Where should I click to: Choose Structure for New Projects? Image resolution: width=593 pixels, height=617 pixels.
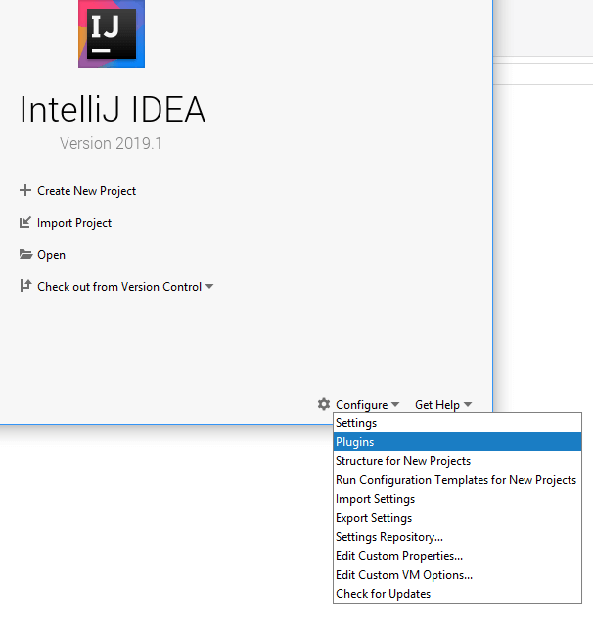click(x=457, y=461)
